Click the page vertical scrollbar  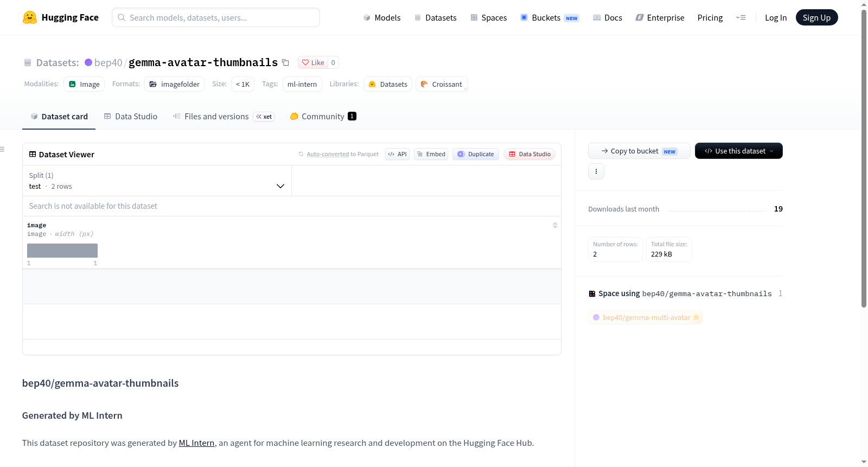click(864, 158)
